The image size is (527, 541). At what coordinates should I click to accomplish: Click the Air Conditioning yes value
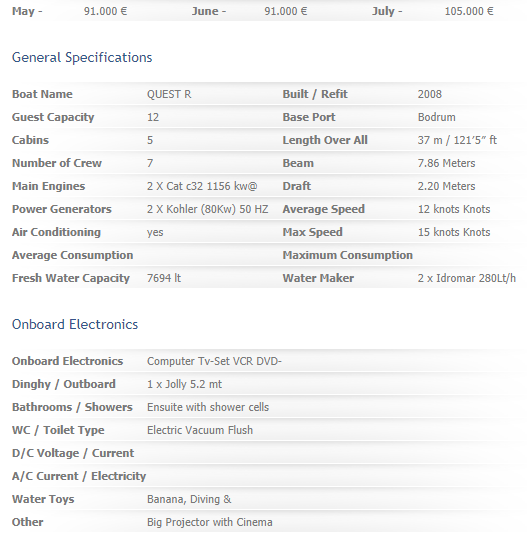pos(155,233)
